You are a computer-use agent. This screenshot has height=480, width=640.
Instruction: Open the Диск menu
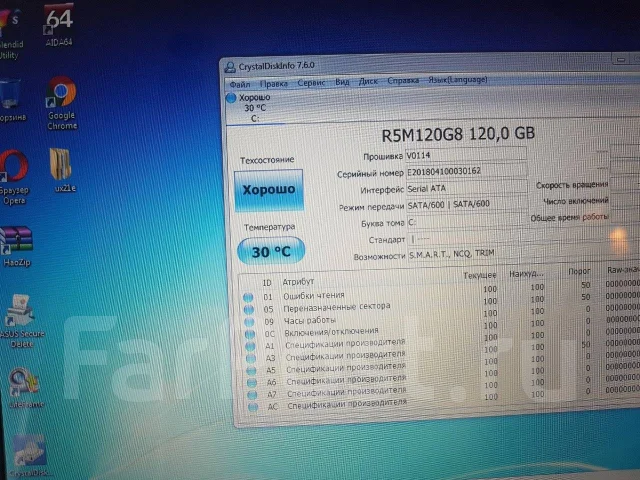[368, 81]
